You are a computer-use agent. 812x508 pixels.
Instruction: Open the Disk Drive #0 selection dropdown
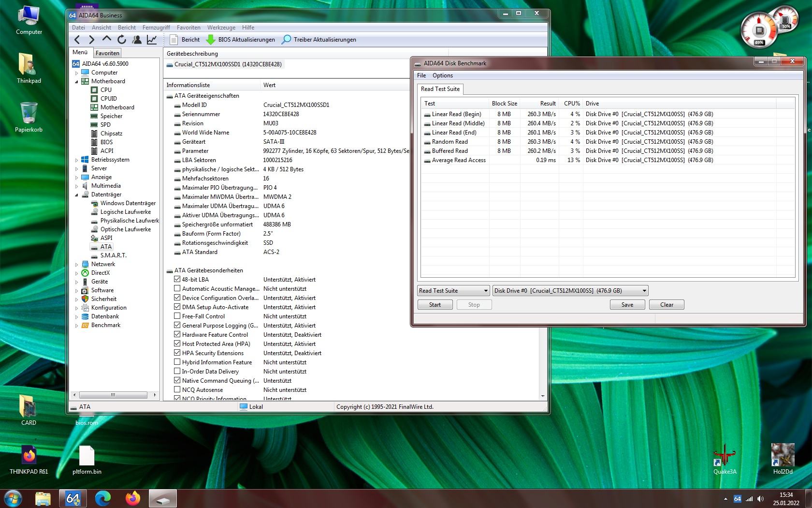[x=570, y=291]
